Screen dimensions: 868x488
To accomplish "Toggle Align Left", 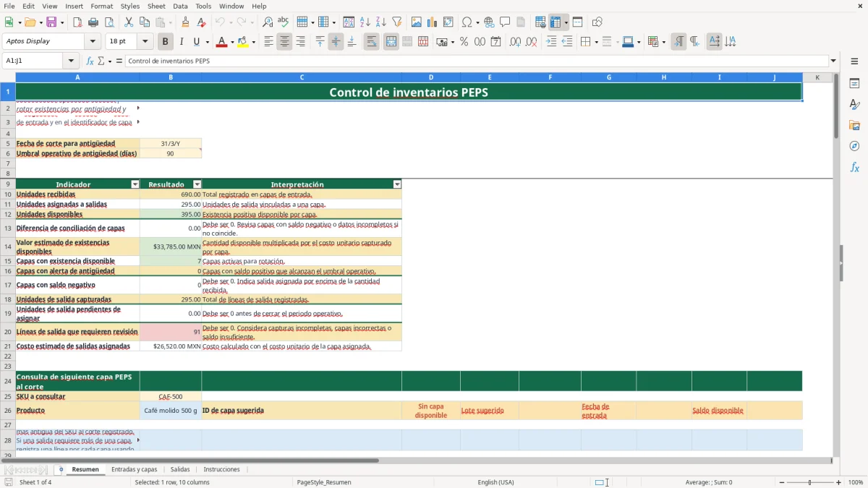I will click(268, 42).
